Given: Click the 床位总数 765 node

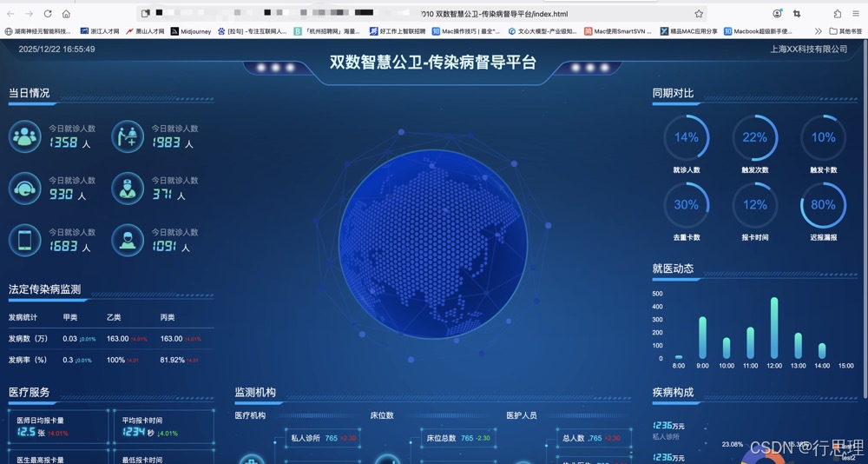Looking at the screenshot, I should [457, 438].
